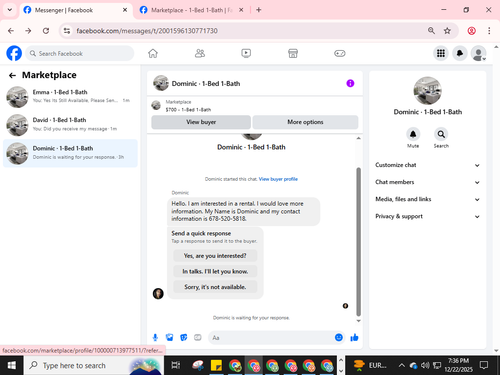Open the View buyer profile link
The image size is (500, 375).
coord(278,179)
